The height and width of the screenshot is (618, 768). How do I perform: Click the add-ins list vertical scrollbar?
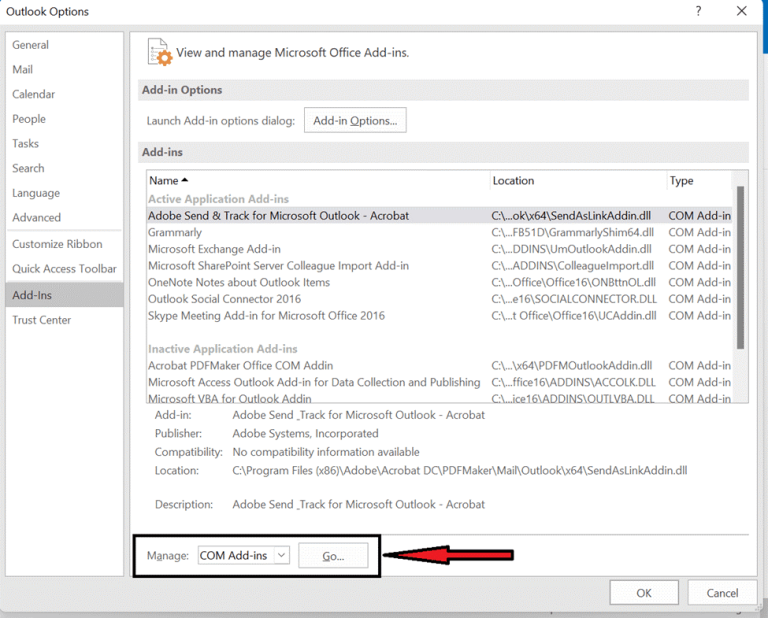click(740, 265)
